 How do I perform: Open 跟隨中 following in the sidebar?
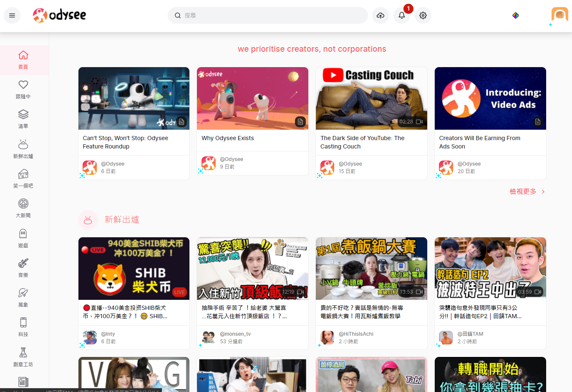pos(23,90)
